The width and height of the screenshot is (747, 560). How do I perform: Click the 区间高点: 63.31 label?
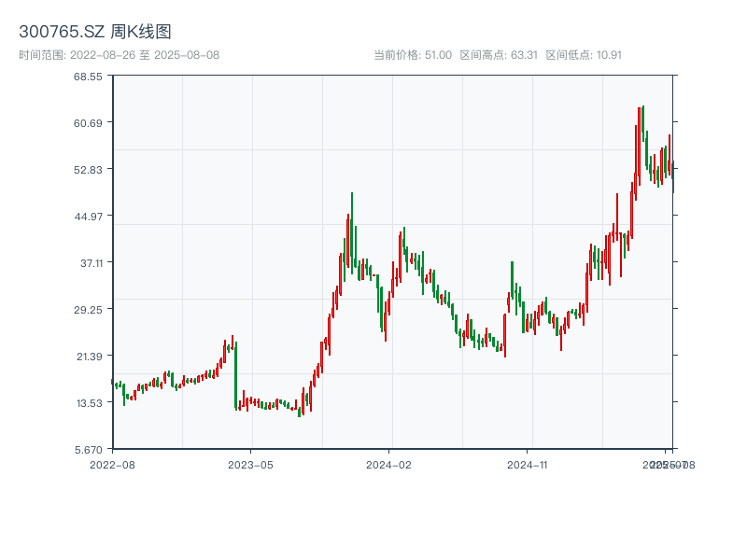499,55
